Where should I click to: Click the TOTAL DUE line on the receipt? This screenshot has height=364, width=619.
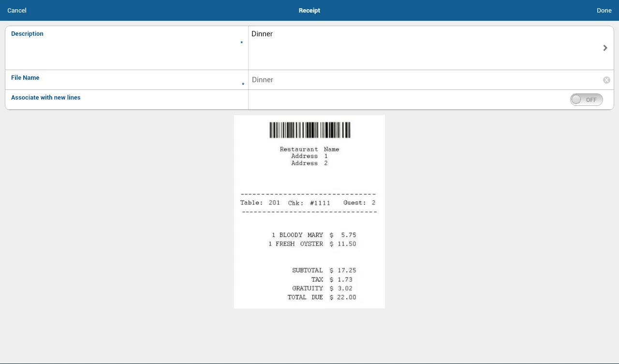coord(322,297)
